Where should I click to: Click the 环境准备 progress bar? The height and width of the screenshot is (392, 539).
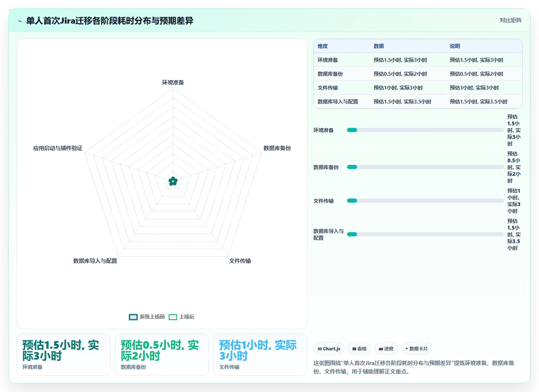click(x=425, y=130)
